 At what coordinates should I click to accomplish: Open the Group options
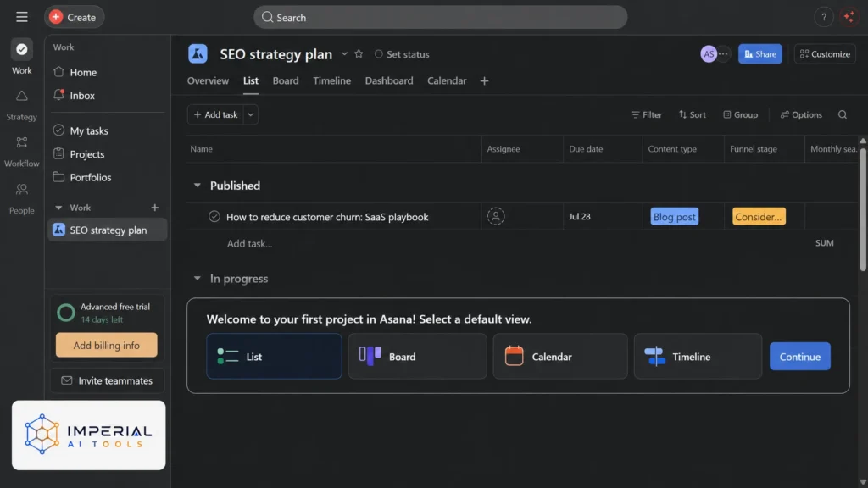click(x=740, y=114)
